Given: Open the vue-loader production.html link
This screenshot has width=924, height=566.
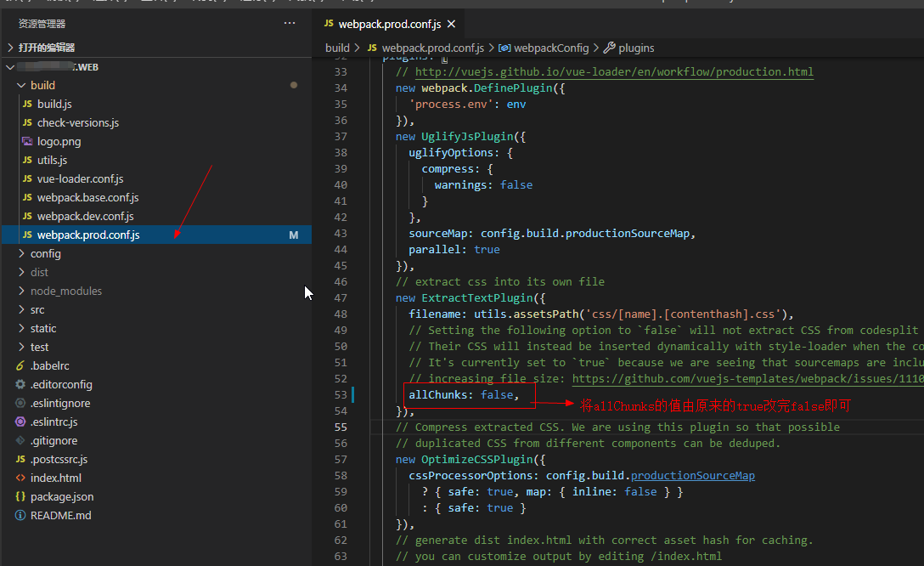Looking at the screenshot, I should pyautogui.click(x=614, y=72).
